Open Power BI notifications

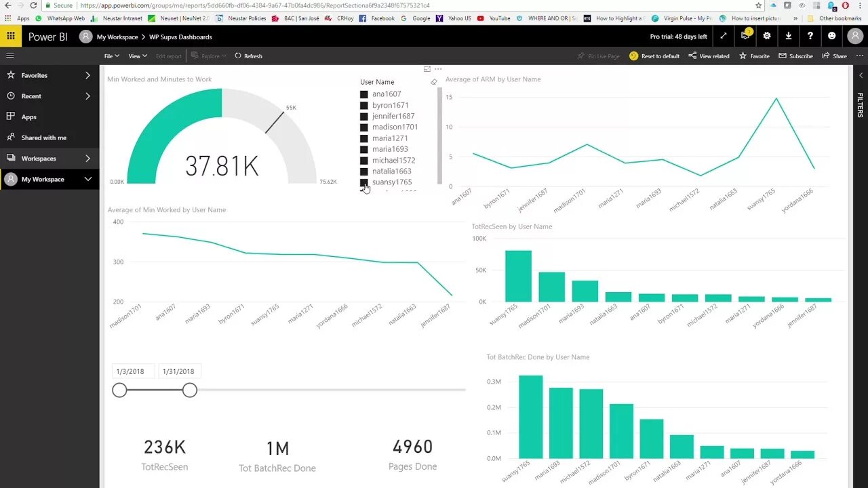click(745, 36)
